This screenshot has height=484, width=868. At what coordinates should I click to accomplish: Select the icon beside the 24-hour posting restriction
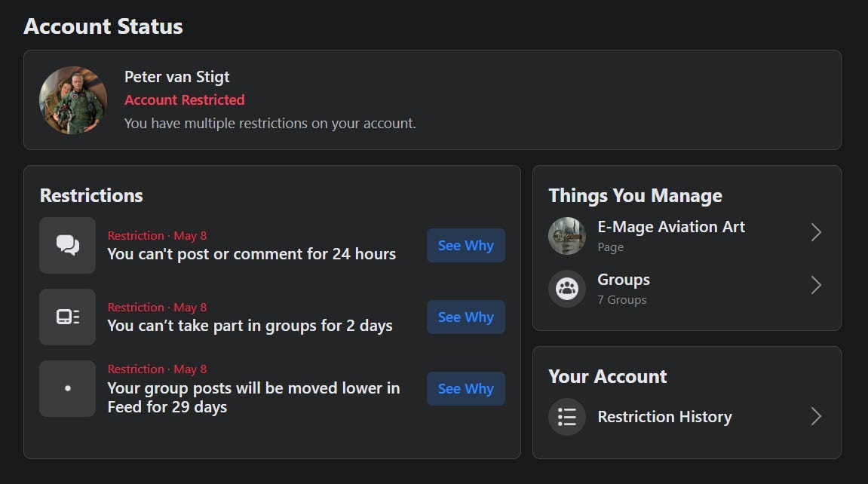(67, 245)
